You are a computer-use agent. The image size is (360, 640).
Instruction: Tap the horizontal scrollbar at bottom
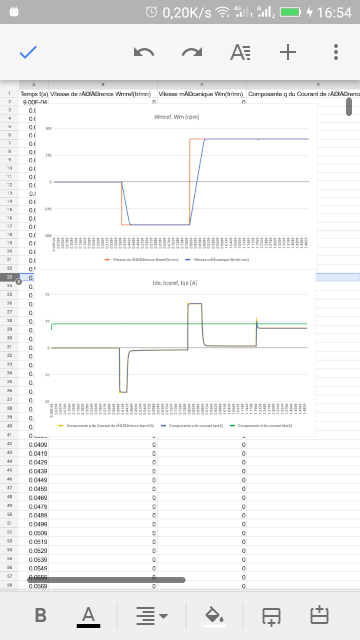coord(106,580)
